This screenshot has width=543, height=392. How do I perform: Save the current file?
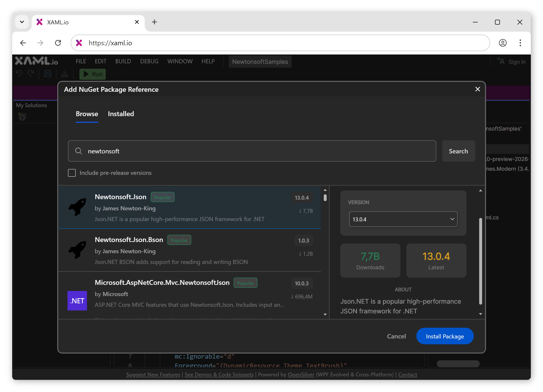point(48,74)
